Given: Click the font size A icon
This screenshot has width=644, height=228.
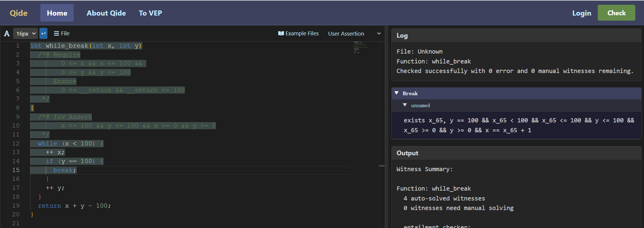Looking at the screenshot, I should tap(7, 34).
